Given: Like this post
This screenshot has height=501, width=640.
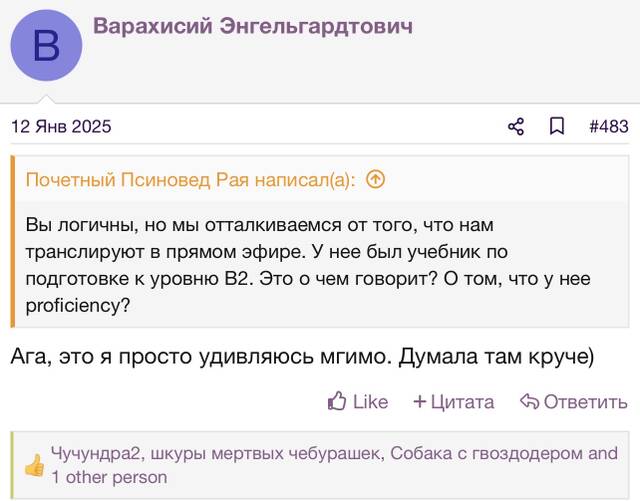Looking at the screenshot, I should coord(358,402).
